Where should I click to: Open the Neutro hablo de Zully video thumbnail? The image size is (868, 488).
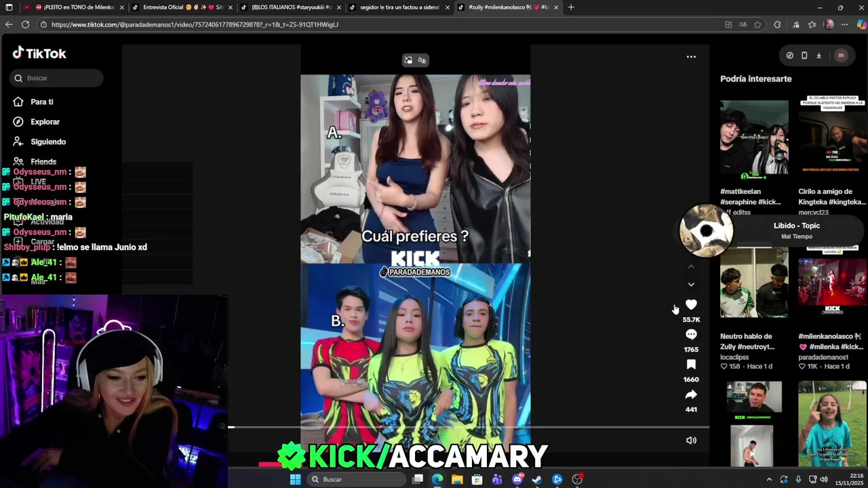coord(754,283)
